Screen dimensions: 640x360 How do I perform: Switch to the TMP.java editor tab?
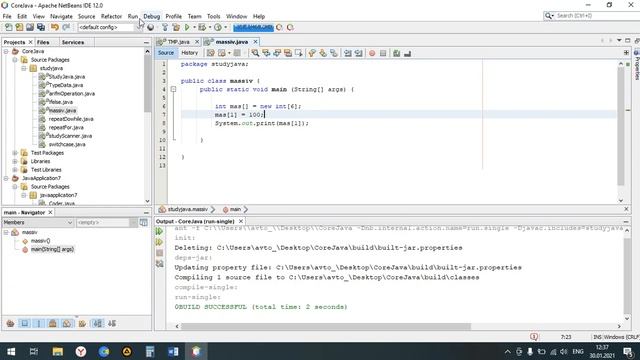click(x=178, y=42)
